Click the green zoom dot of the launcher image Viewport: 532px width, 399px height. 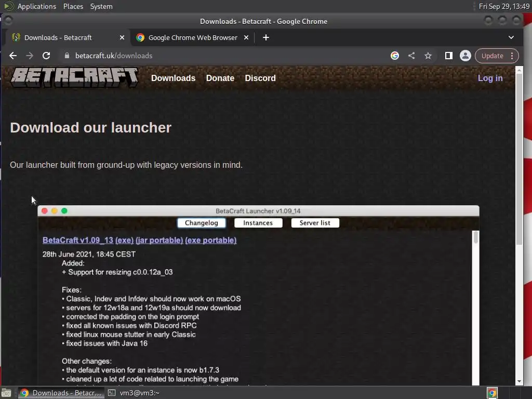tap(64, 211)
